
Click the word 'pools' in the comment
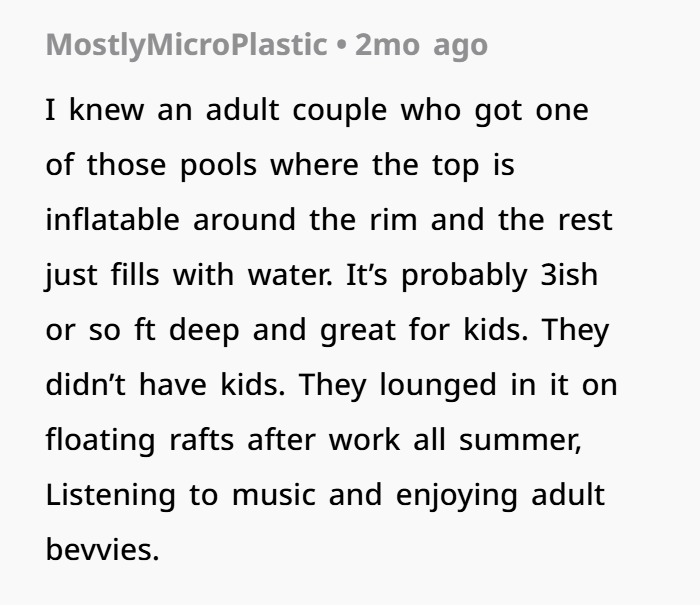(x=218, y=167)
